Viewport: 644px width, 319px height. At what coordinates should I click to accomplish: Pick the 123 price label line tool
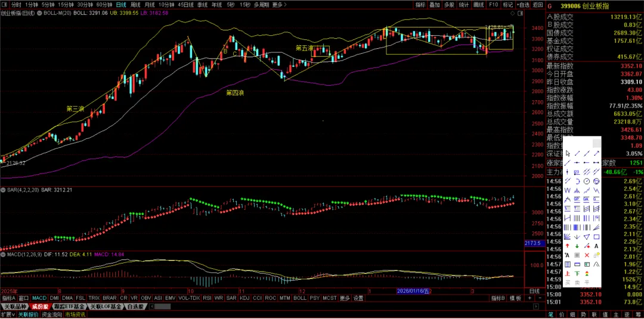[x=577, y=172]
